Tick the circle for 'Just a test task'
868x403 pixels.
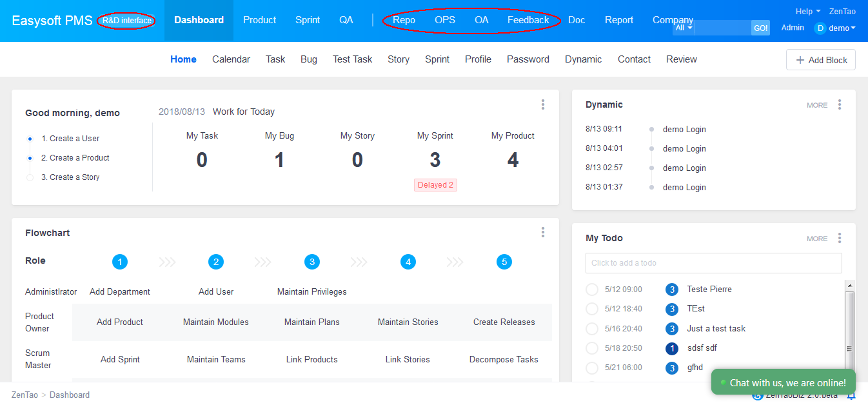[x=592, y=329]
